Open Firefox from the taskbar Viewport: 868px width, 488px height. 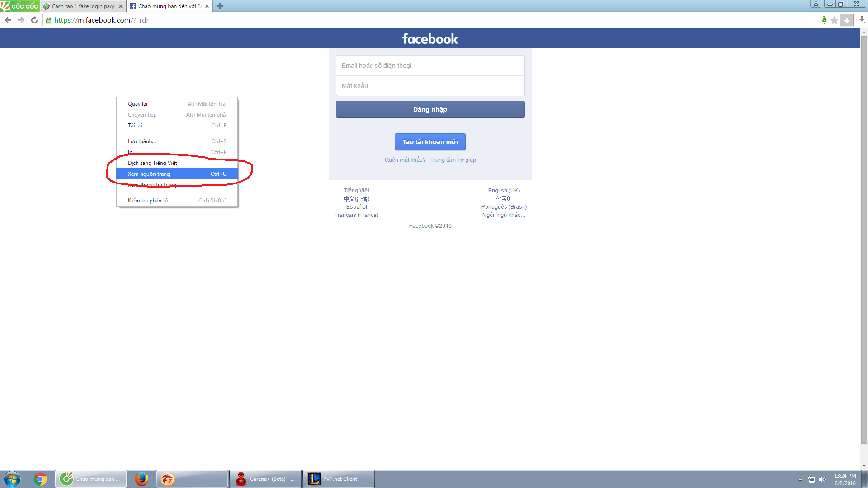[x=142, y=479]
